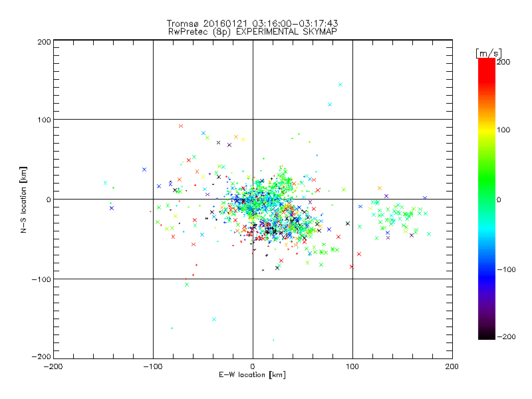Click the topmost cyan cross marker near 145 km north

(x=340, y=84)
